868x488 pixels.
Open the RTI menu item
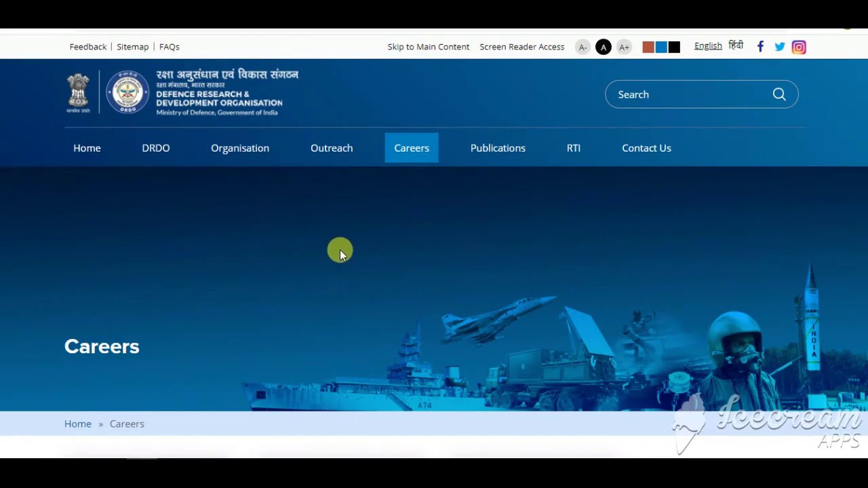point(574,148)
